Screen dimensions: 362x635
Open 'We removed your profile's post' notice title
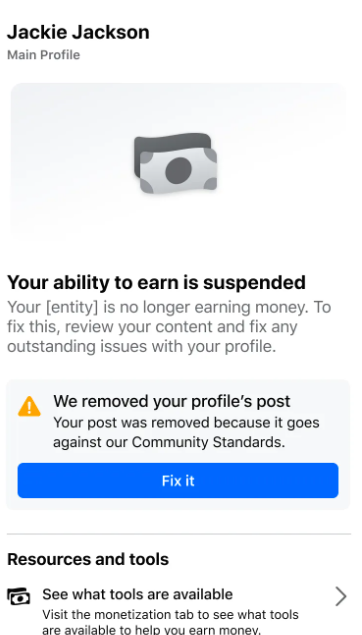coord(172,401)
